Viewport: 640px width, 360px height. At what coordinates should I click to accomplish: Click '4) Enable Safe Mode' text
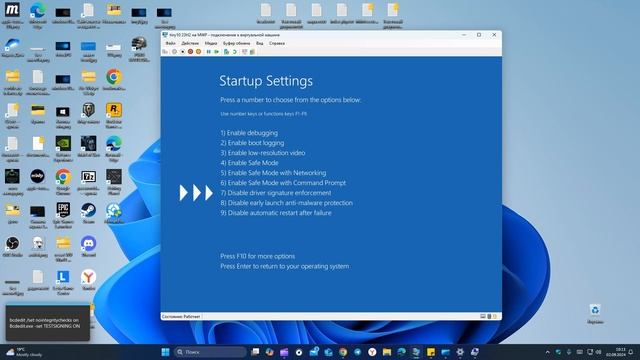pos(249,162)
